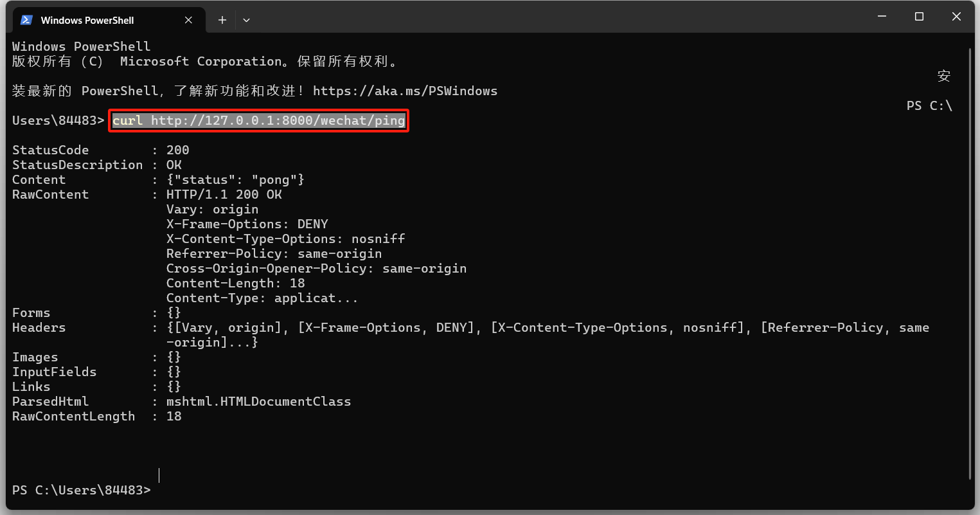Screen dimensions: 980x515
Task: Click the highlighted curl command text
Action: [x=258, y=121]
